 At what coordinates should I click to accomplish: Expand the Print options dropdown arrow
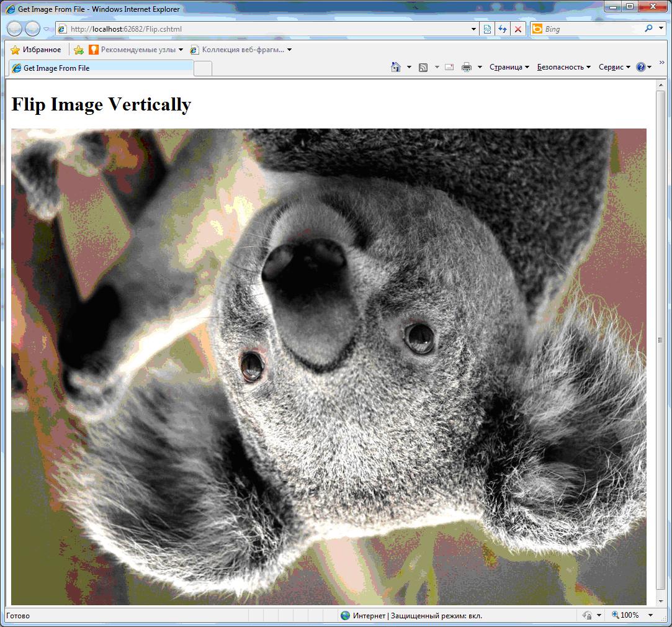(x=480, y=67)
